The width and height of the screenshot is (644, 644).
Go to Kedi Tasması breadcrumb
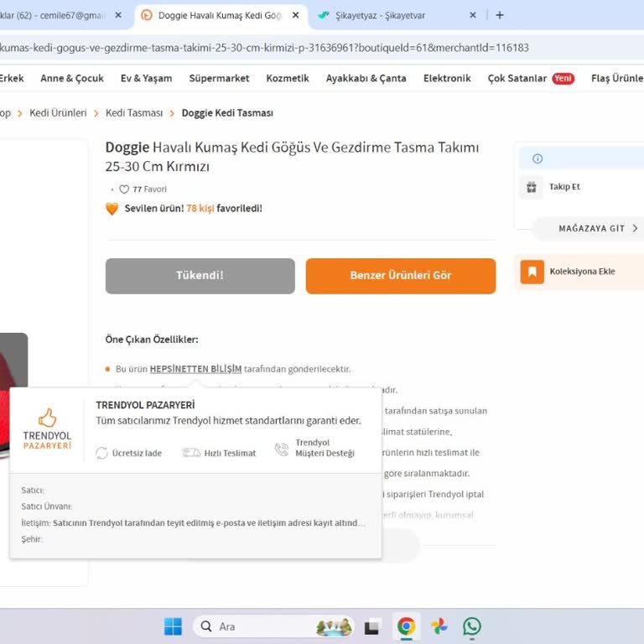pyautogui.click(x=134, y=113)
